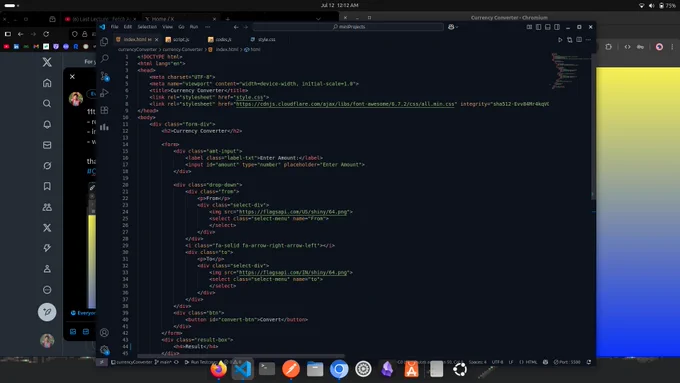680x383 pixels.
Task: Click the round Post compose button on X
Action: coord(47,312)
